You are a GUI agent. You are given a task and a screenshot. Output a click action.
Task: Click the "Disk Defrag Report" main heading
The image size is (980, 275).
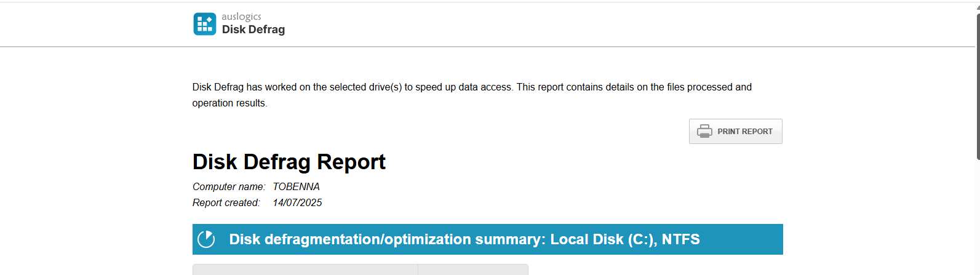(x=289, y=162)
